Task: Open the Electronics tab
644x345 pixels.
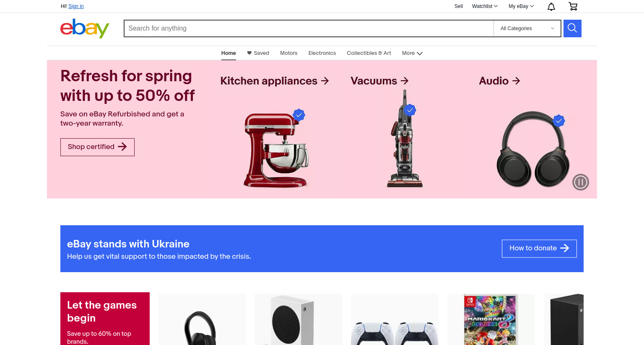Action: click(x=322, y=53)
